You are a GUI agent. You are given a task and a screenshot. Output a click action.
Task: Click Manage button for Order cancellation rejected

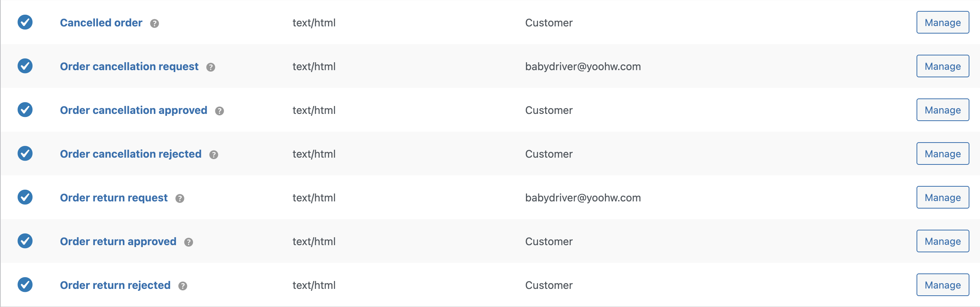click(942, 153)
